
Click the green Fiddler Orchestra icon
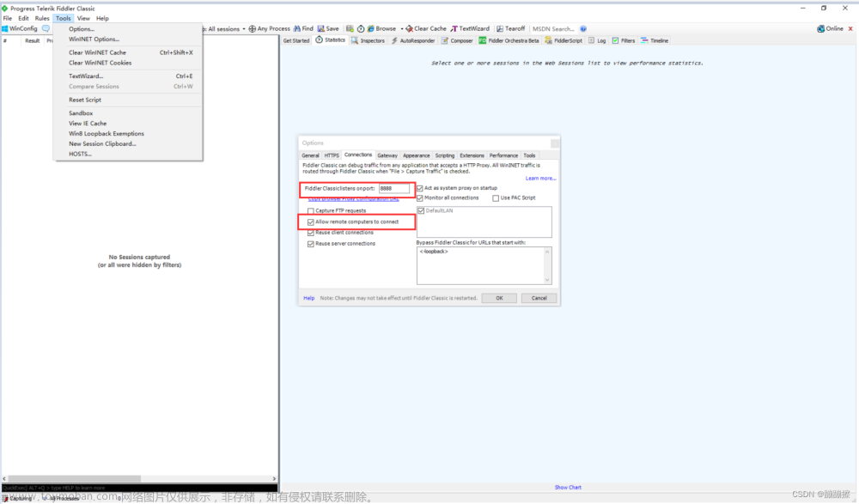pyautogui.click(x=482, y=40)
